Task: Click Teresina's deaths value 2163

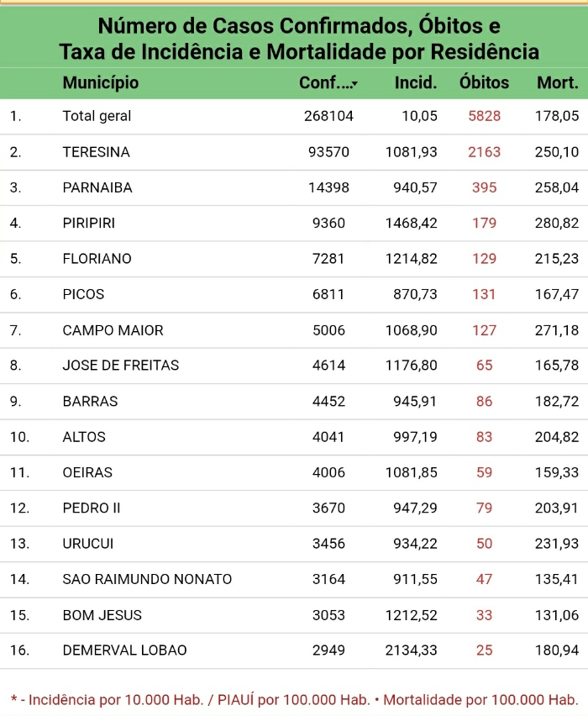Action: pos(485,151)
